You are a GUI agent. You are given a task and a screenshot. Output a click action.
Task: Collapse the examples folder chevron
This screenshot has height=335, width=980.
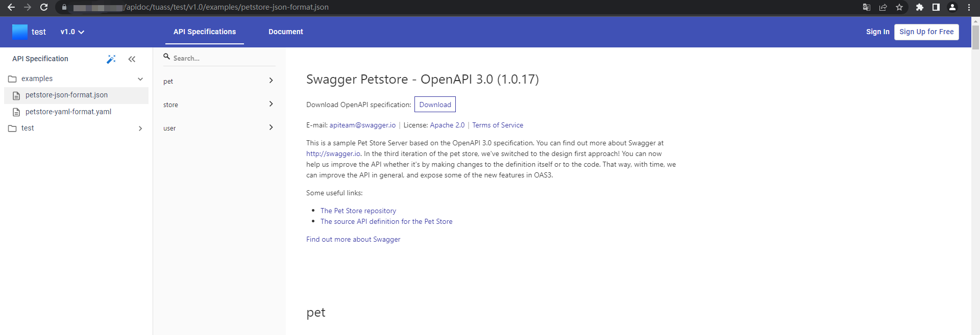[x=140, y=79]
